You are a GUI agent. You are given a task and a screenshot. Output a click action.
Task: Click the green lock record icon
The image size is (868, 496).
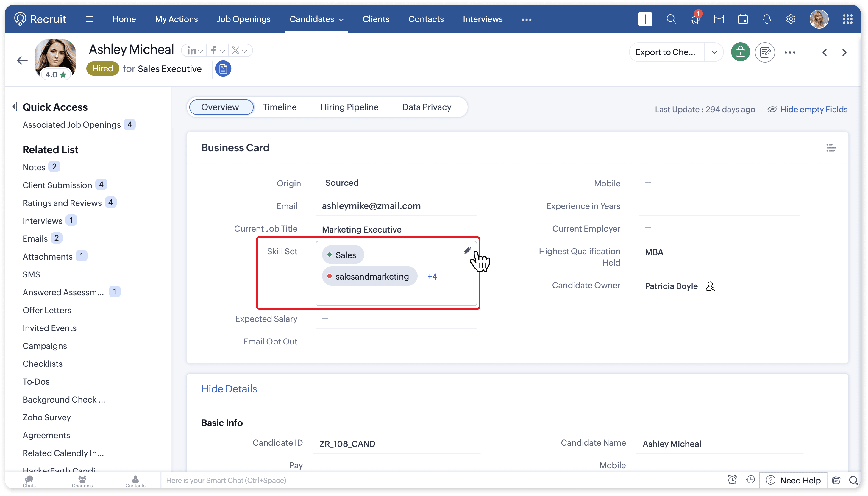click(740, 52)
